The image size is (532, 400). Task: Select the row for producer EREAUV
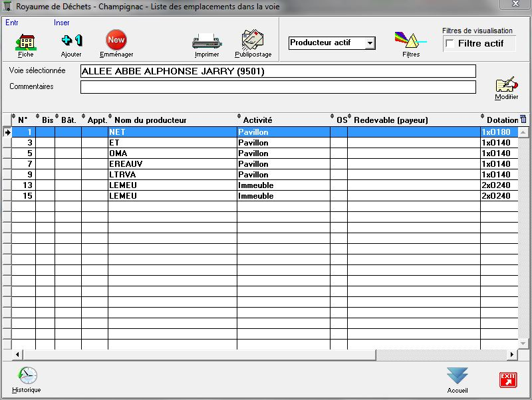pyautogui.click(x=172, y=164)
